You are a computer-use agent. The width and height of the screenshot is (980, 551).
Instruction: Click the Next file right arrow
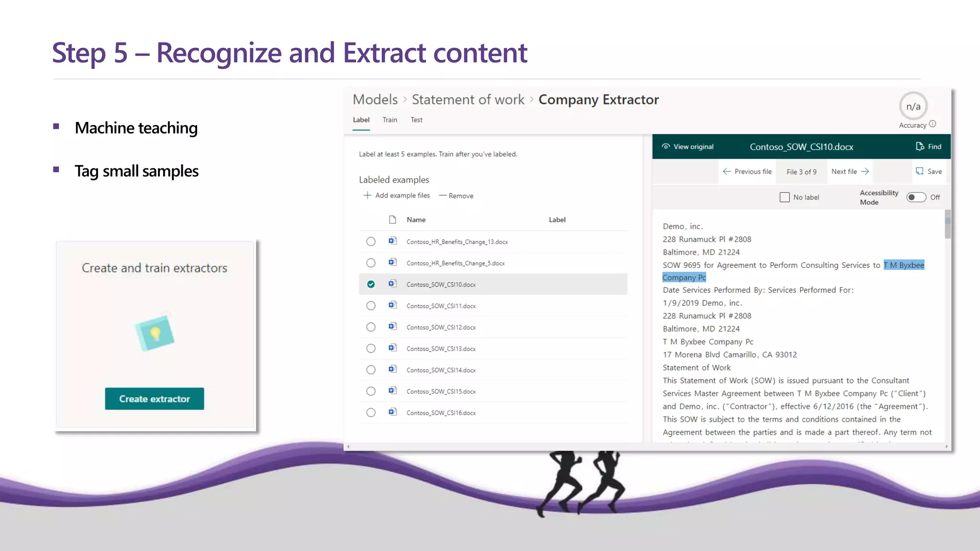(865, 171)
